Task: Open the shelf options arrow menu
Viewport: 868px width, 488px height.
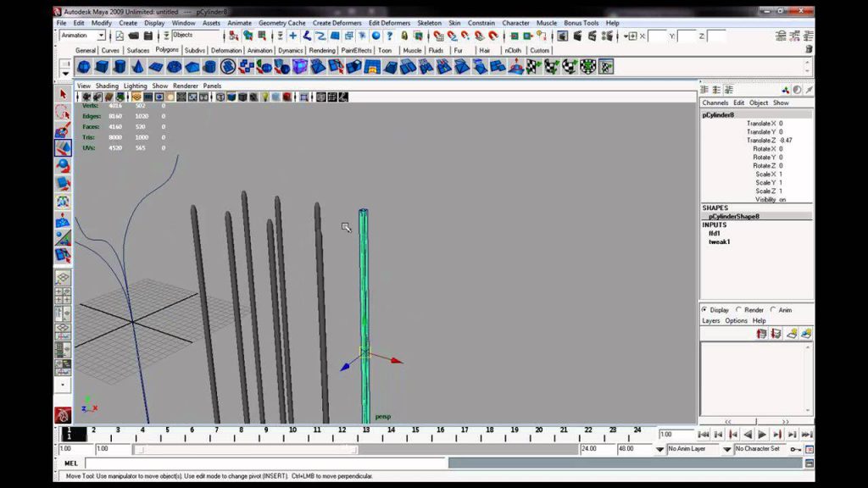Action: point(65,73)
